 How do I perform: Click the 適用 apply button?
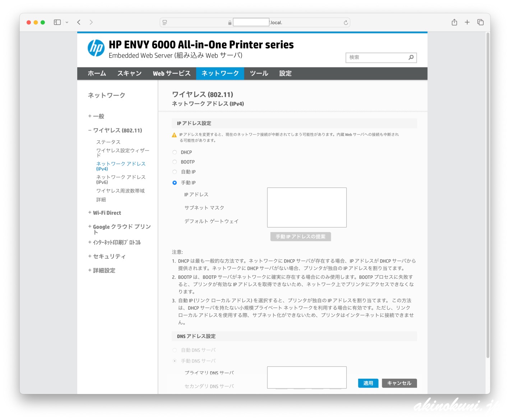(x=368, y=383)
